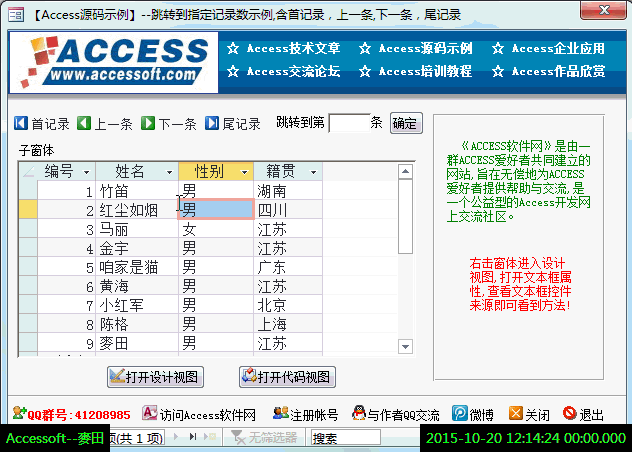The height and width of the screenshot is (452, 632).
Task: Click star icon beside Access企业应用
Action: (x=498, y=48)
